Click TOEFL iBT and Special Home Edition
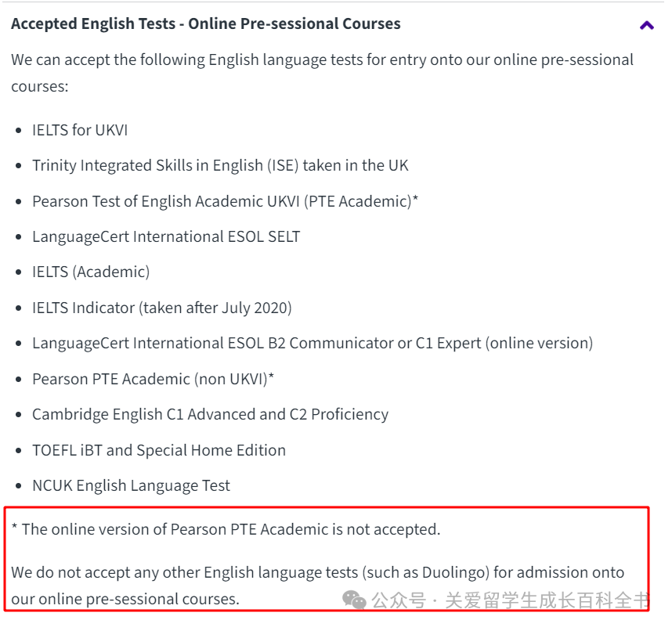 tap(159, 450)
